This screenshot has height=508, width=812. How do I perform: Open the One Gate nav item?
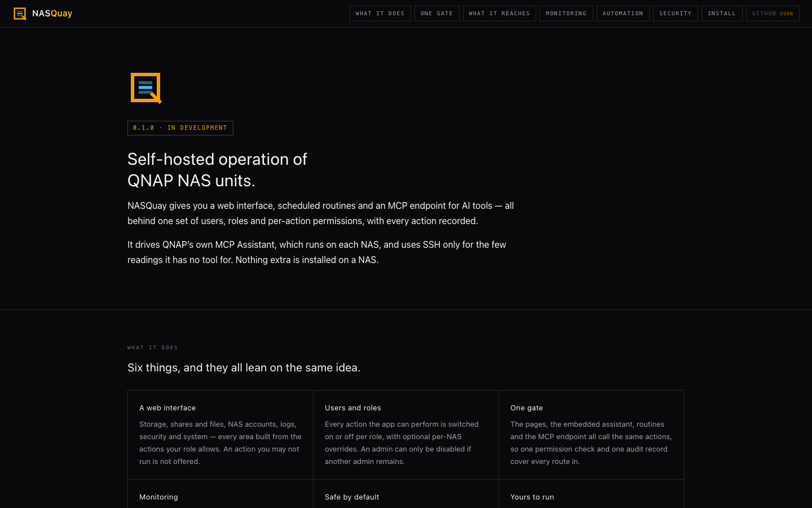tap(437, 14)
